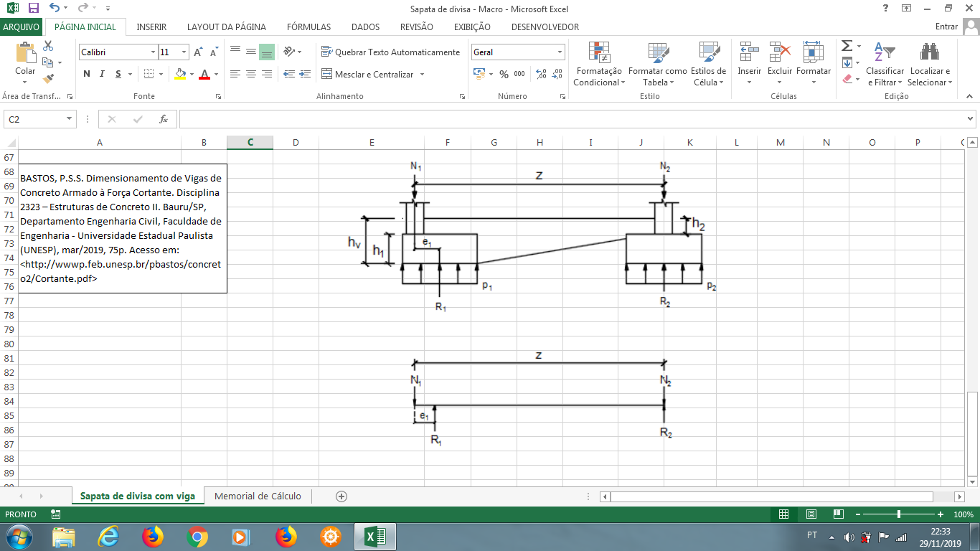Open Formatação Condicional menu
This screenshot has height=551, width=980.
[599, 64]
